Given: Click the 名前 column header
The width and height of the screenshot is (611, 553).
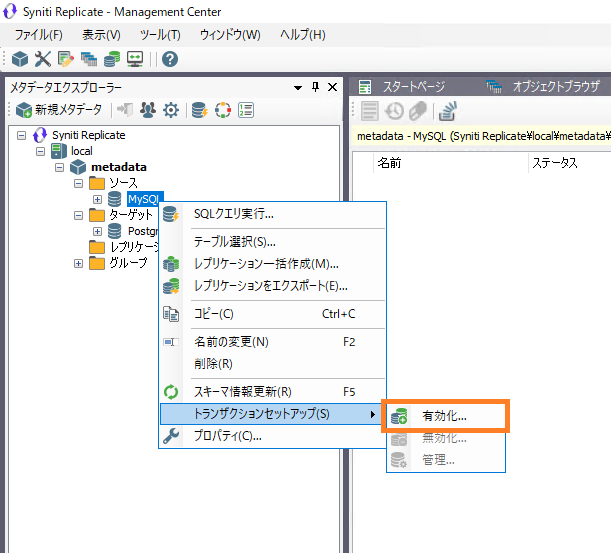Looking at the screenshot, I should click(x=389, y=163).
